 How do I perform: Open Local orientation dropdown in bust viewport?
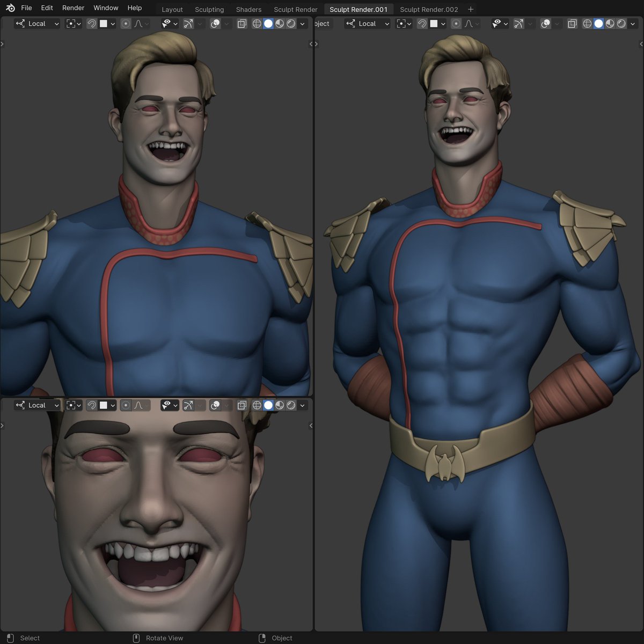point(37,24)
